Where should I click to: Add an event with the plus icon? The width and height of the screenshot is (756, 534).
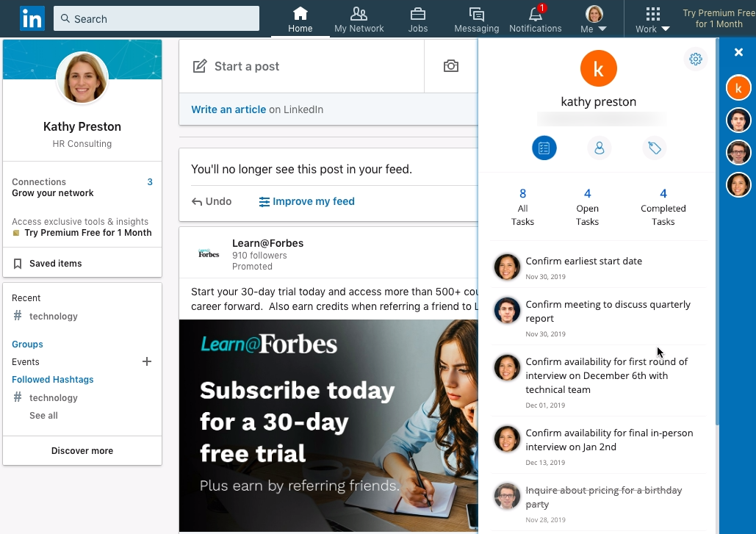pyautogui.click(x=147, y=361)
